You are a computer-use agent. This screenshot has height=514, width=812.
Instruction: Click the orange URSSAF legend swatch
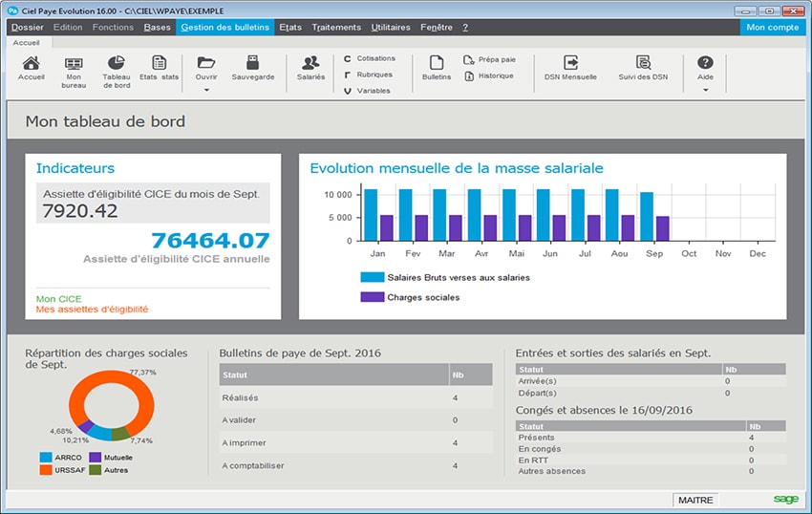tap(46, 470)
